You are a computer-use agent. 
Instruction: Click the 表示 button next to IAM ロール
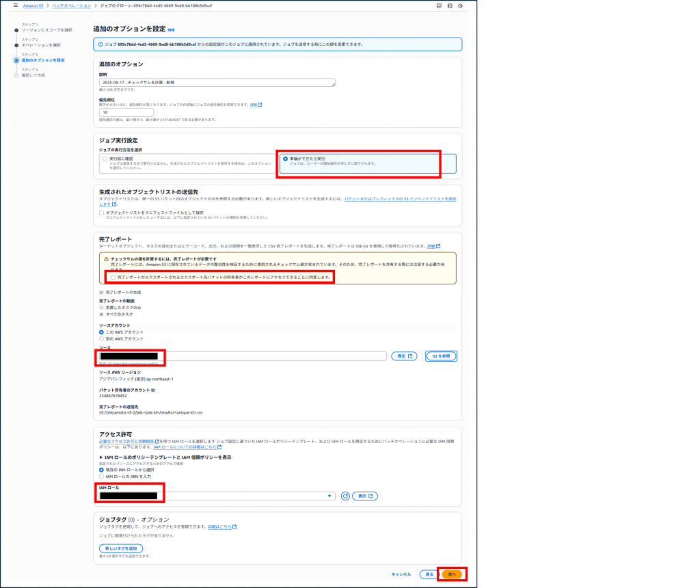[x=365, y=496]
